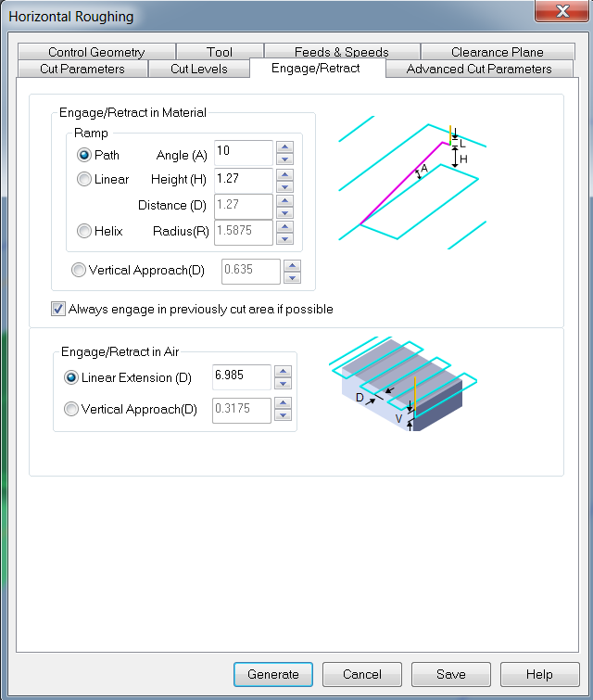Select the Engage/Retract tab

(x=316, y=68)
